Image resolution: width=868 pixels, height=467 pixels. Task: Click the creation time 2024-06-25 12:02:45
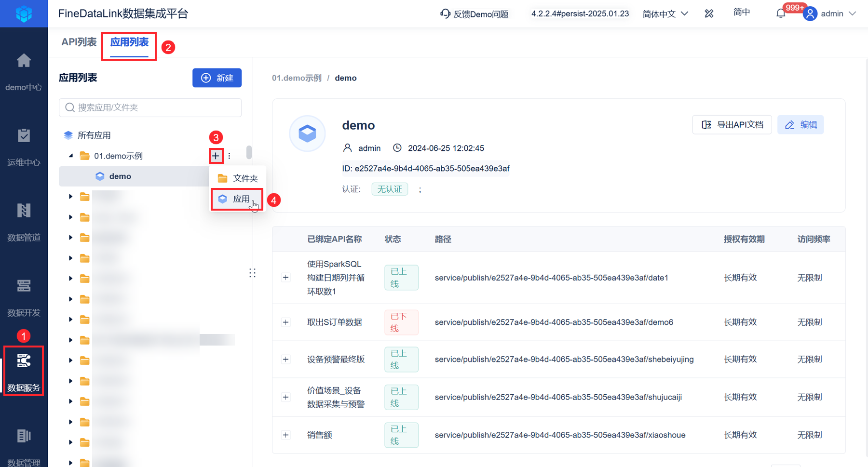[446, 148]
